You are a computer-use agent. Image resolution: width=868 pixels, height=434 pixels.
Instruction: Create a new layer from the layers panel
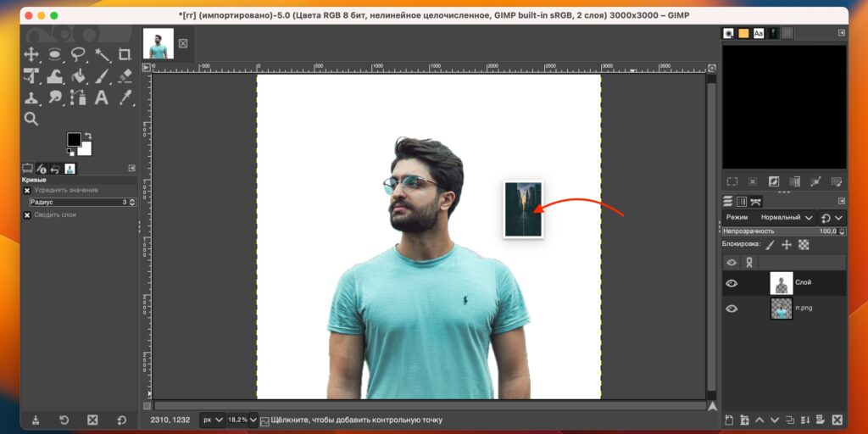coord(729,420)
